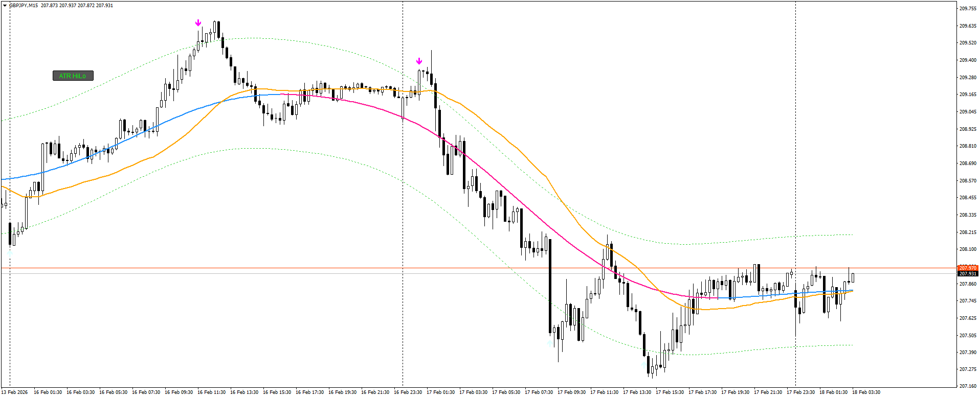Click the 209.280 price axis label
Viewport: 980px width, 398px height.
coord(968,77)
